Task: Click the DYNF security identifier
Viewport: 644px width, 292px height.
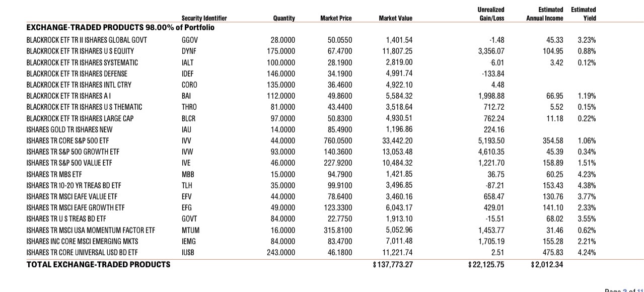Action: point(189,51)
